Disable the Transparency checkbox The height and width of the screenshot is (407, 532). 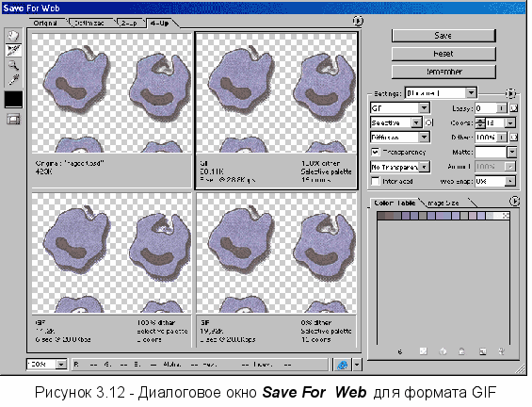tap(375, 152)
